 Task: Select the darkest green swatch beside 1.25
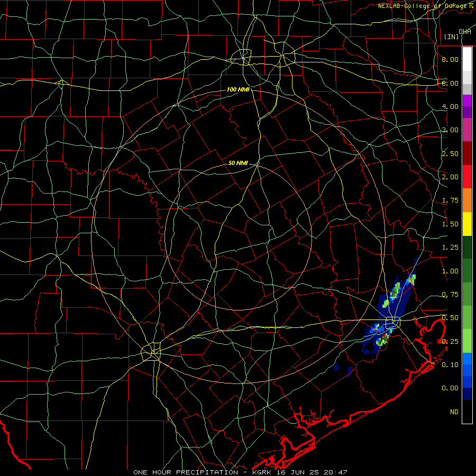coord(467,248)
